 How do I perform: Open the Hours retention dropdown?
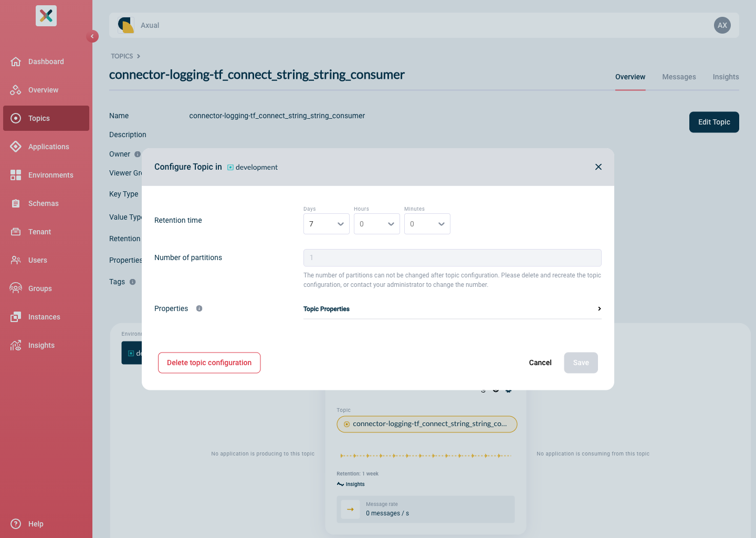377,224
